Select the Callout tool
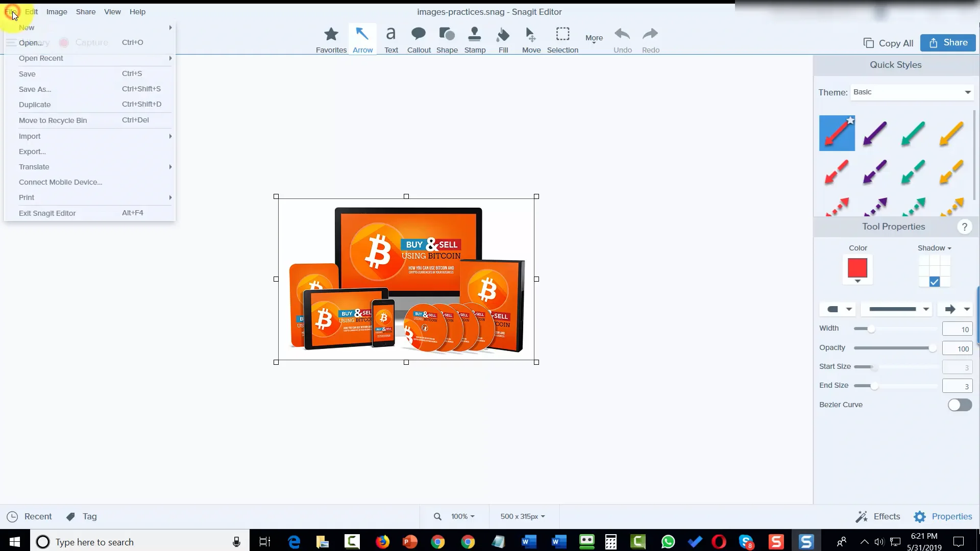Viewport: 980px width, 551px height. (x=419, y=40)
